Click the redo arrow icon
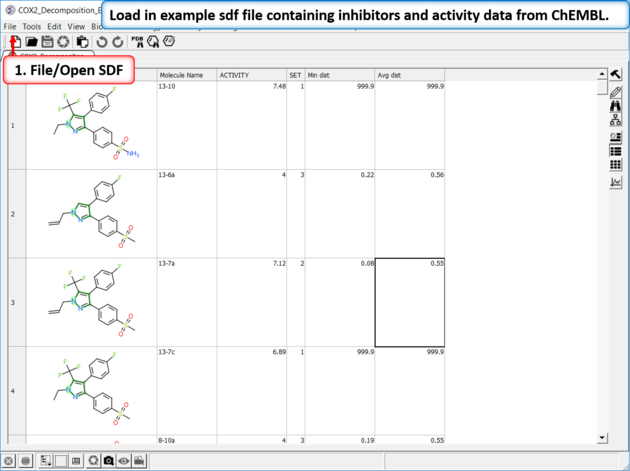 (118, 41)
